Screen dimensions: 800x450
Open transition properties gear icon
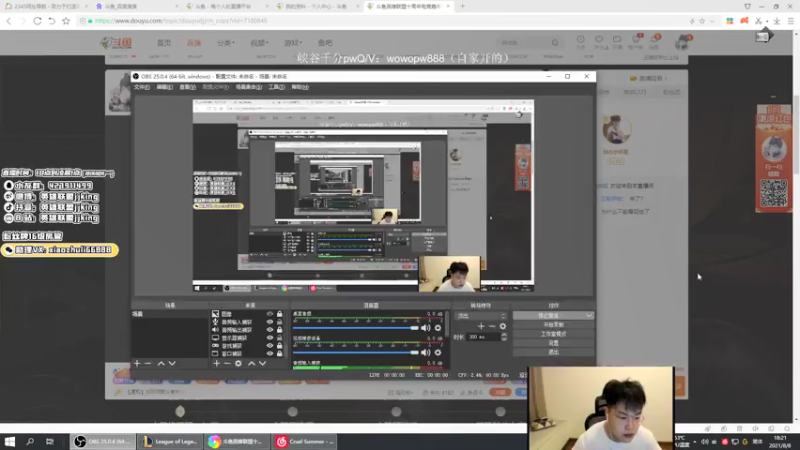click(503, 326)
